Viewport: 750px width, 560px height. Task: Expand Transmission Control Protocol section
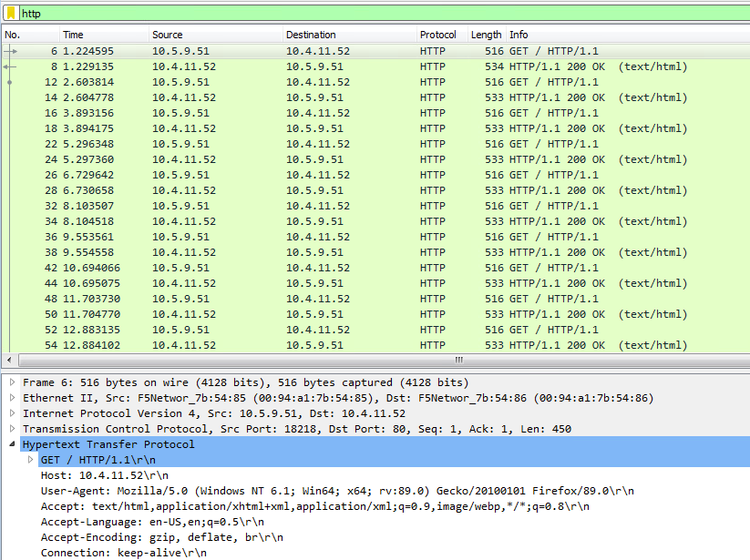13,429
